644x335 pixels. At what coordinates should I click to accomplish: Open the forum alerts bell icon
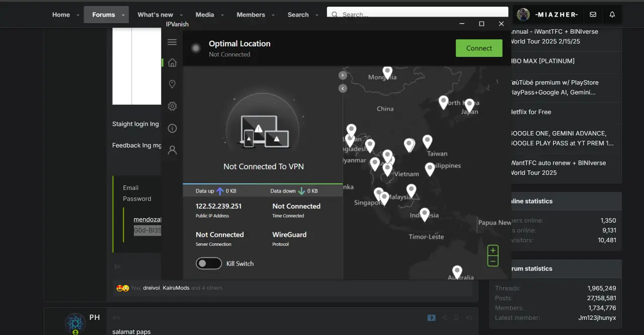pos(612,15)
